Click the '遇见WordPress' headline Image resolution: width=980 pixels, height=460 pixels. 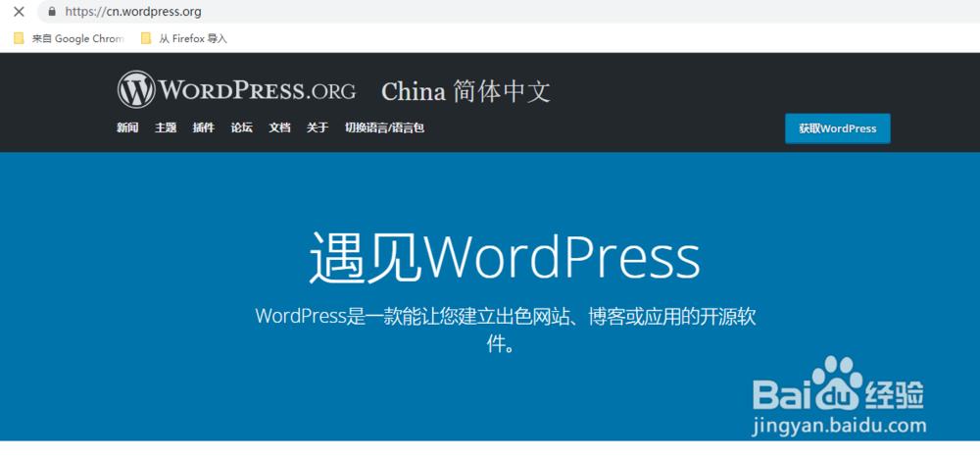click(x=505, y=258)
